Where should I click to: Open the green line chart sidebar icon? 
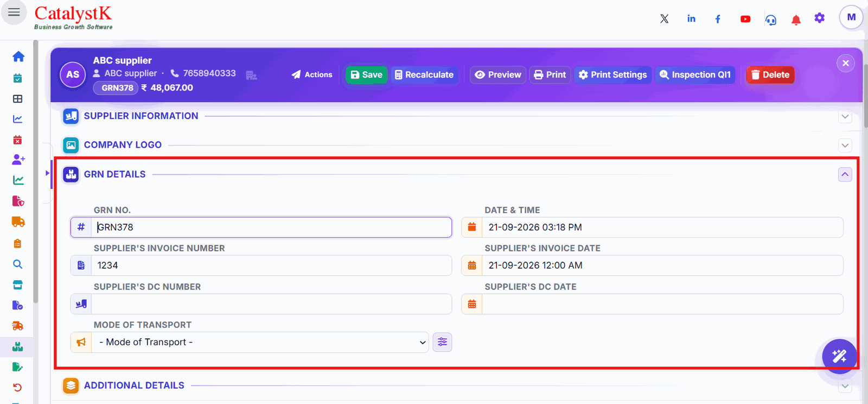click(x=18, y=180)
